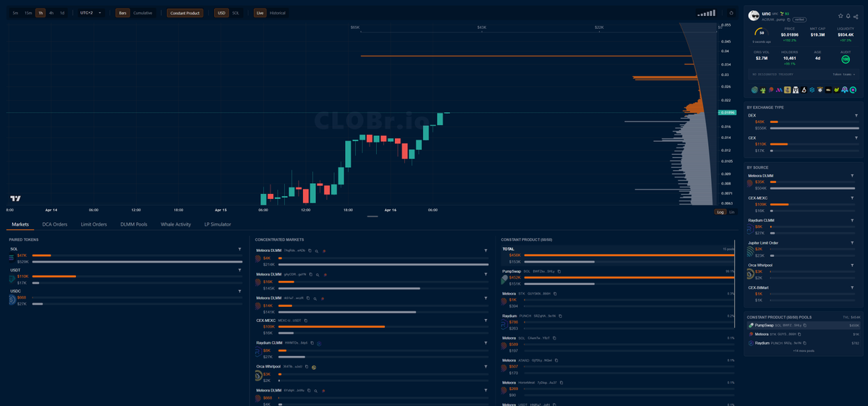Copy the Meteora DLMM gAyCDR pool address
The height and width of the screenshot is (406, 868).
(x=310, y=274)
